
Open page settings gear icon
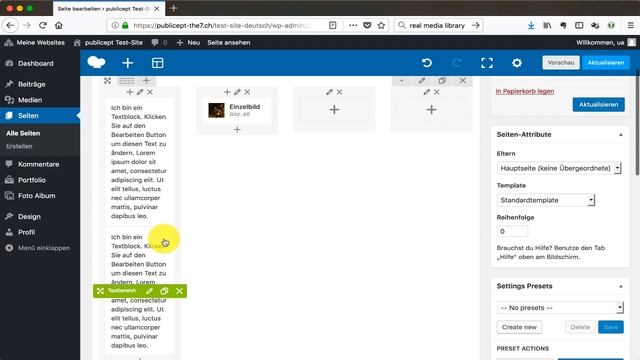tap(517, 63)
